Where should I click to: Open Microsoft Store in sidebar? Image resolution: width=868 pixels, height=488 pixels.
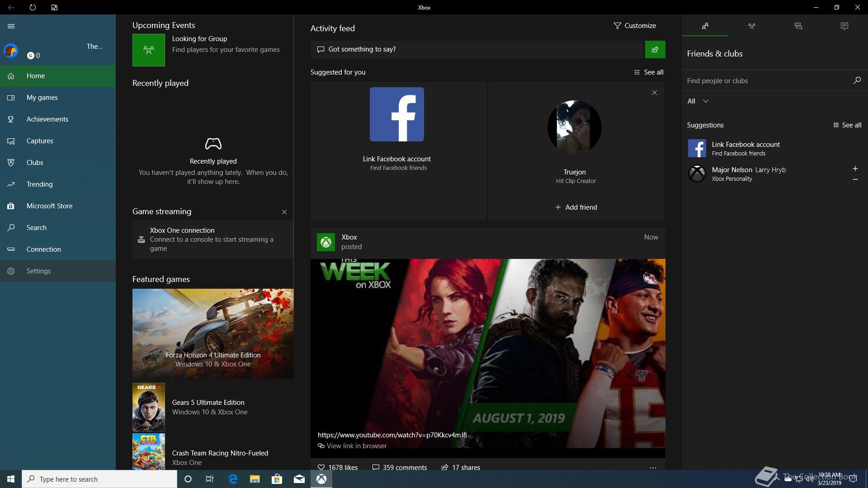(58, 206)
